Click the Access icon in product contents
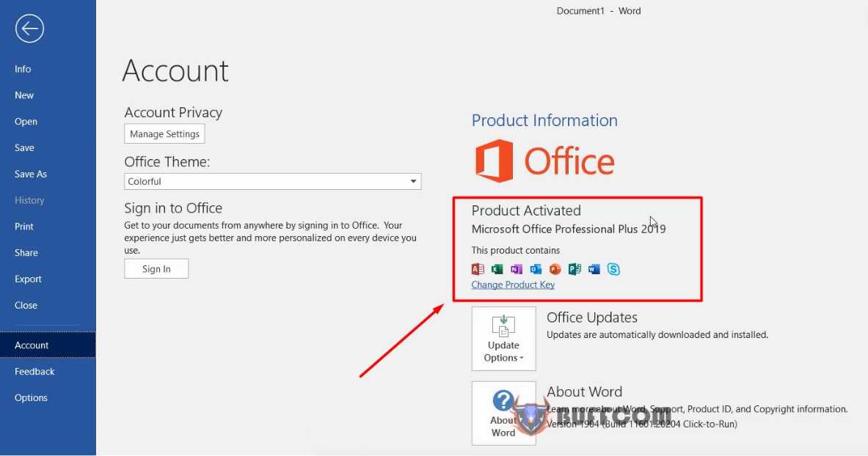This screenshot has height=456, width=868. pos(478,269)
